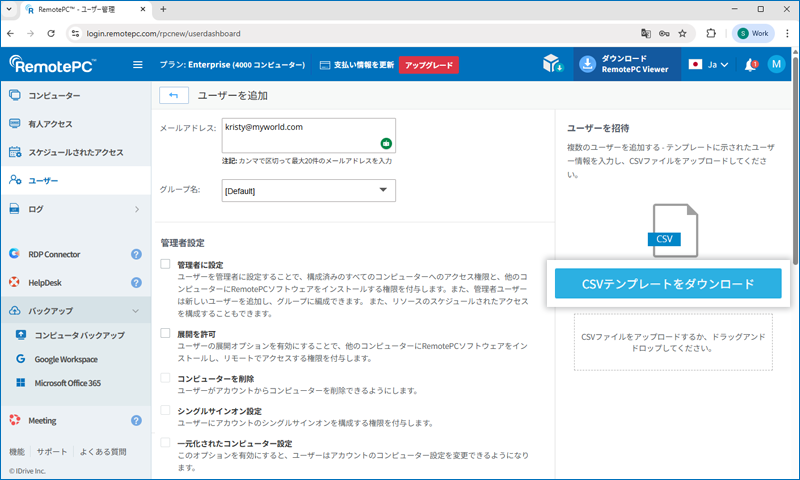Toggle the hamburger sidebar menu
Screen dimensions: 800x480
[x=138, y=65]
